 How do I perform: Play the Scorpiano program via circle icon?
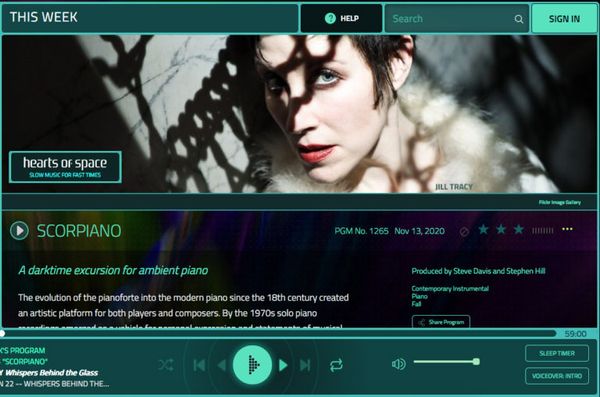coord(19,231)
